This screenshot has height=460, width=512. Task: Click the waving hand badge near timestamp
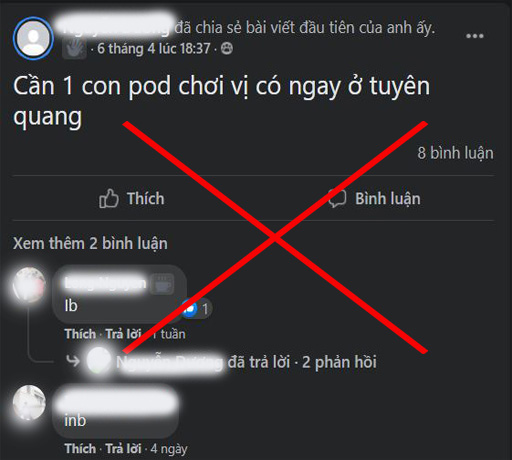[74, 49]
